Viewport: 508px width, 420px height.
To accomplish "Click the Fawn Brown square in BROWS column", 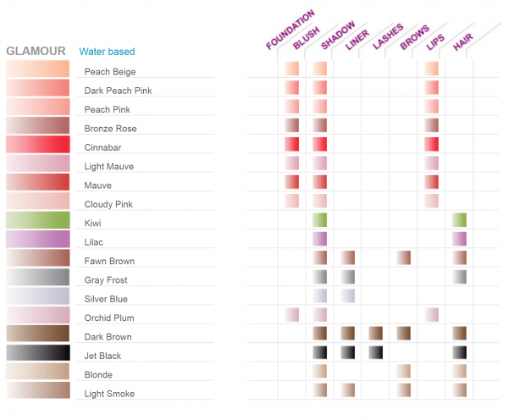I will tap(404, 258).
